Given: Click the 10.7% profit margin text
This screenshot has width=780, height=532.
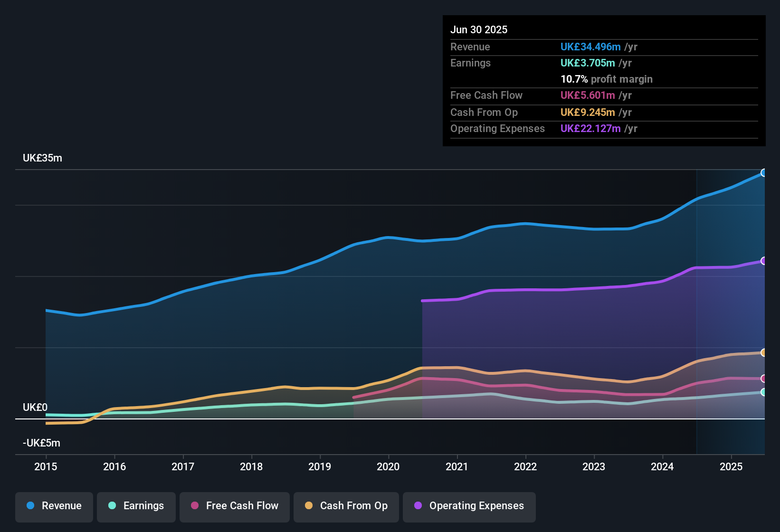Looking at the screenshot, I should click(x=607, y=79).
